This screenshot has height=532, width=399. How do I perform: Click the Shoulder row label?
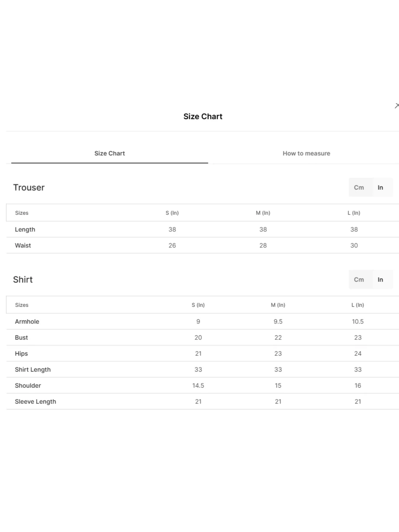(x=28, y=386)
